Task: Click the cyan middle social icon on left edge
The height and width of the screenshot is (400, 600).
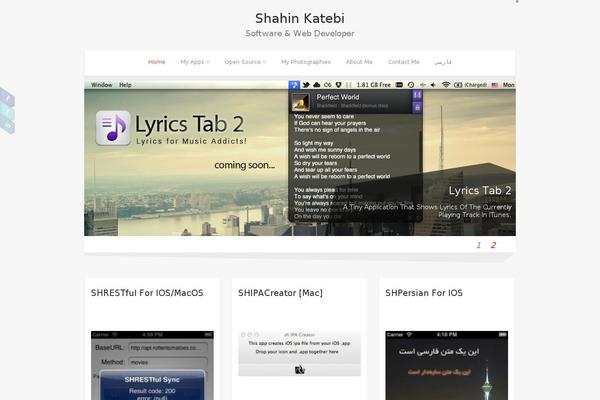Action: pyautogui.click(x=7, y=112)
